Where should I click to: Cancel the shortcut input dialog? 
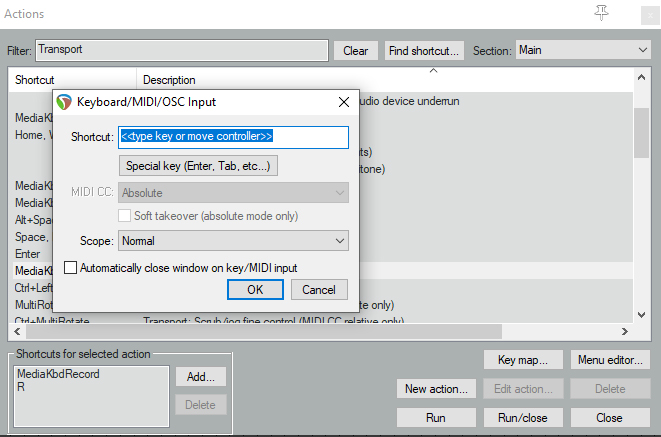pyautogui.click(x=319, y=290)
